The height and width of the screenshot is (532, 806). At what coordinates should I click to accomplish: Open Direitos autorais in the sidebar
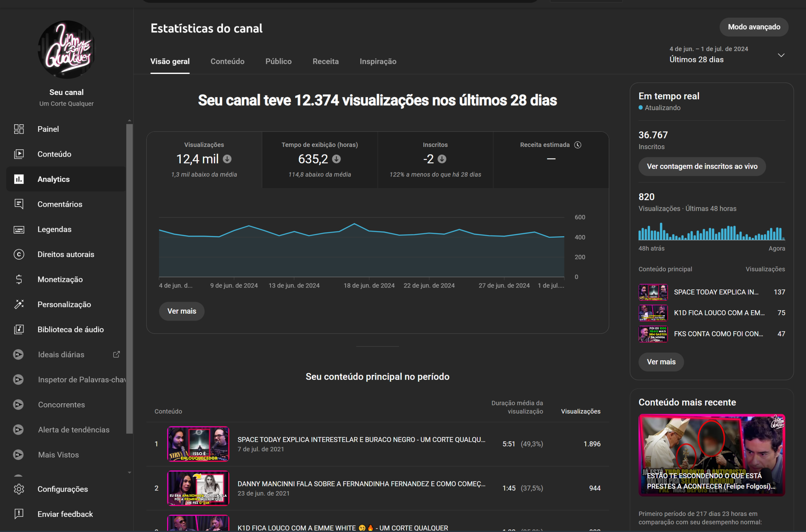coord(66,254)
